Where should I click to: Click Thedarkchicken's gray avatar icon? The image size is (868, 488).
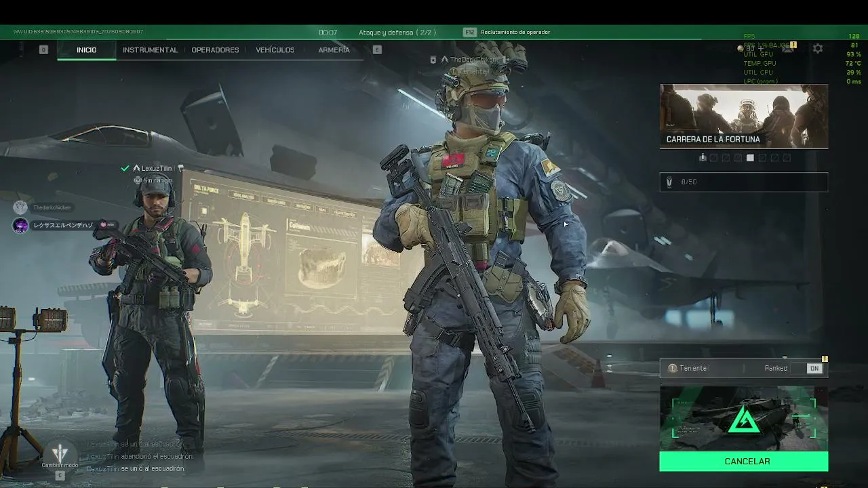coord(20,207)
